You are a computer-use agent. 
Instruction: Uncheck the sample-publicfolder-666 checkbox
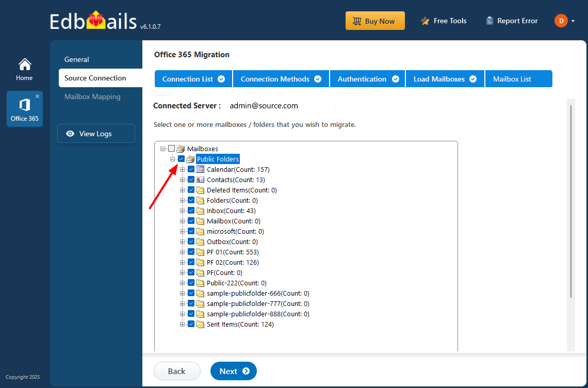tap(191, 293)
